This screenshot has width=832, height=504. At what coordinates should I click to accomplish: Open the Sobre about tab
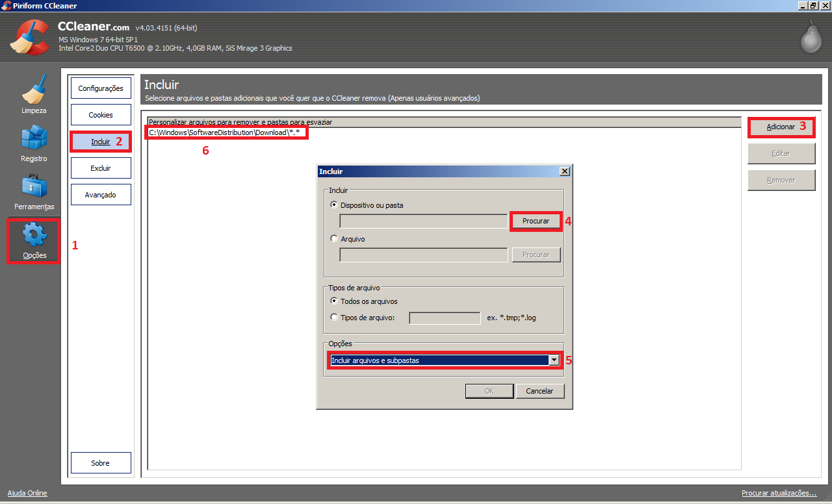click(x=101, y=463)
